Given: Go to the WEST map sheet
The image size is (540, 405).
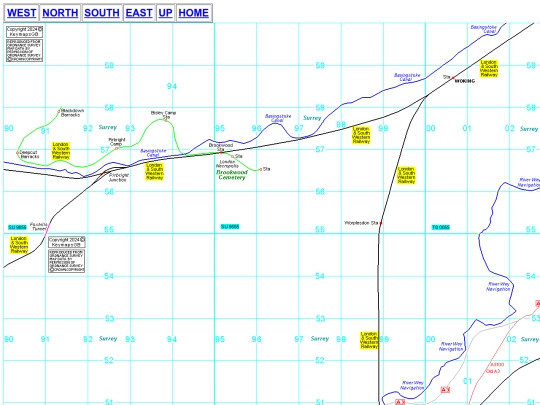Looking at the screenshot, I should tap(21, 13).
